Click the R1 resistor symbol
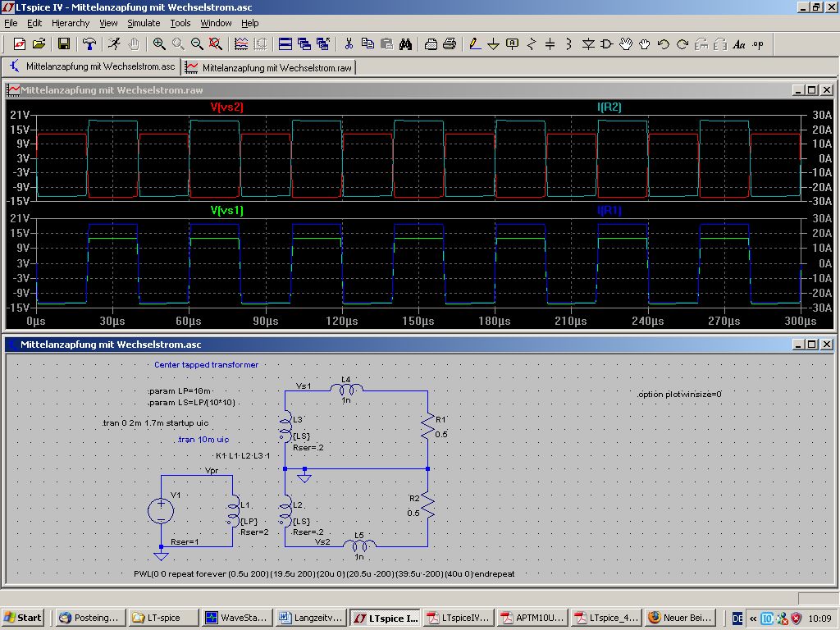Screen dimensions: 840x630 [427, 427]
